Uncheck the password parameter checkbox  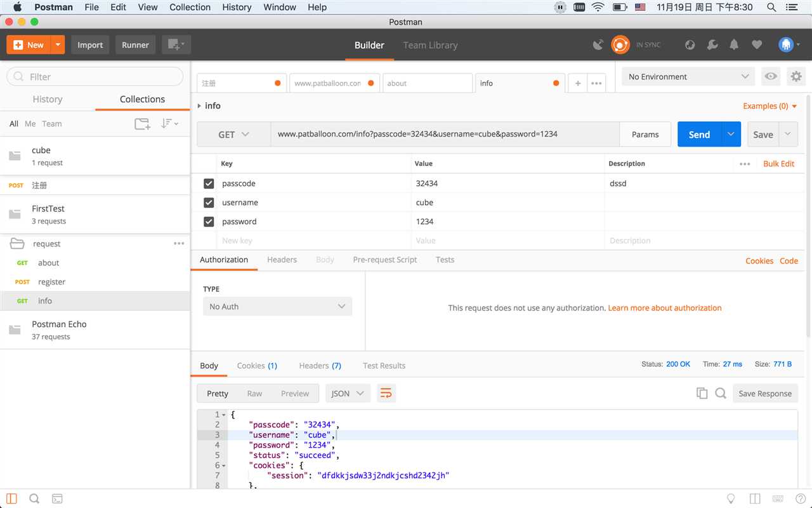tap(209, 222)
